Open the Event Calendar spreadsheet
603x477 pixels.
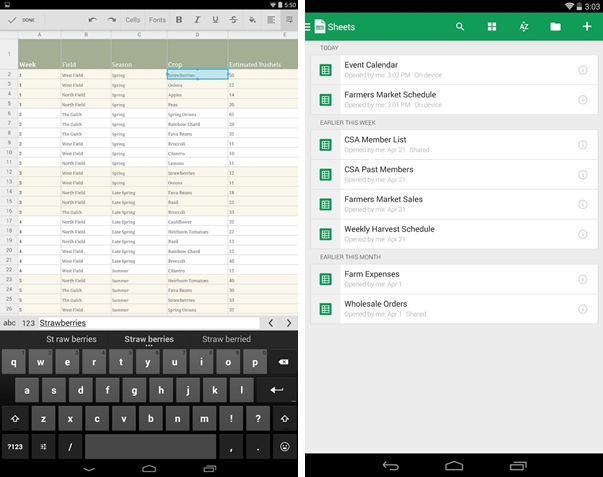[x=454, y=70]
